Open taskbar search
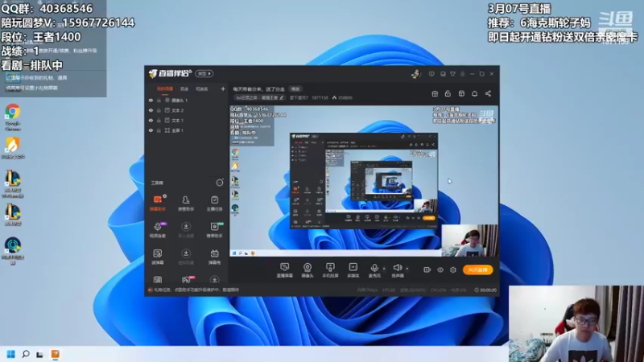Screen dimensions: 644x362 [26, 354]
